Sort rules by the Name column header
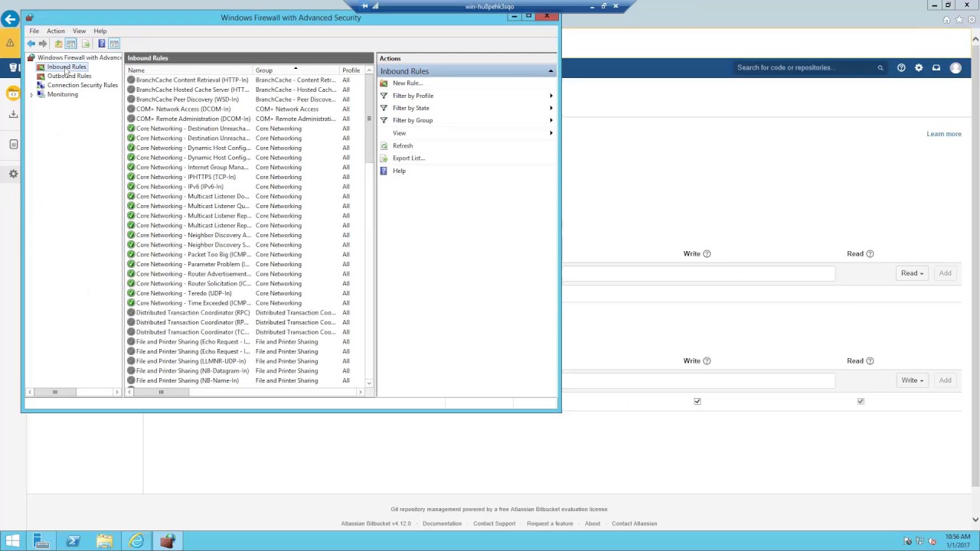 point(189,70)
